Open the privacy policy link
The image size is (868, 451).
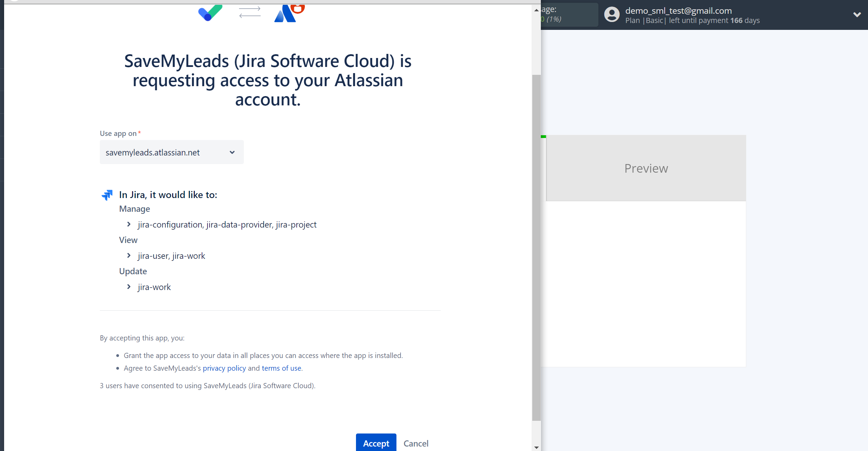(224, 368)
